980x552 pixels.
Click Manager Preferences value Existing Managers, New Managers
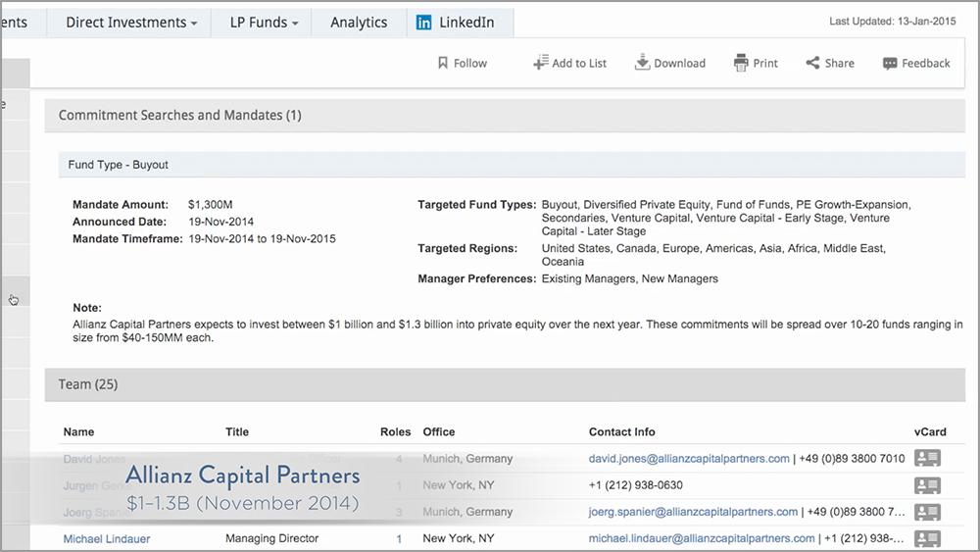click(x=630, y=278)
